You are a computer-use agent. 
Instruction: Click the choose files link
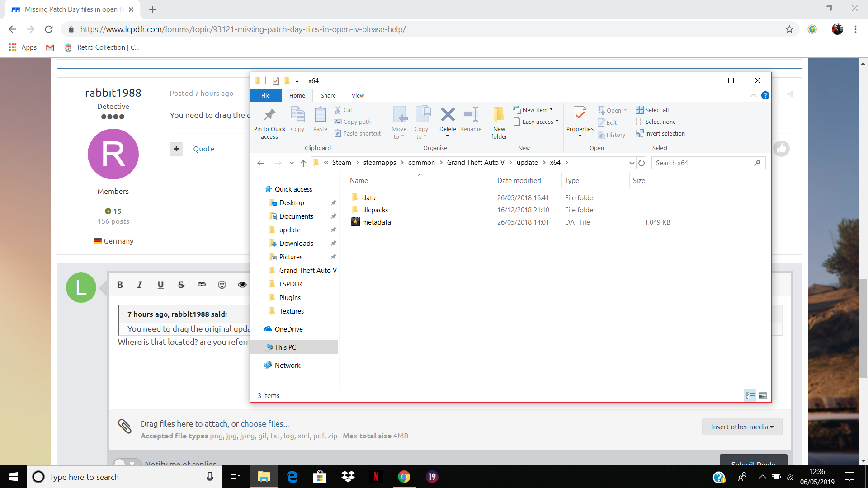click(x=264, y=424)
